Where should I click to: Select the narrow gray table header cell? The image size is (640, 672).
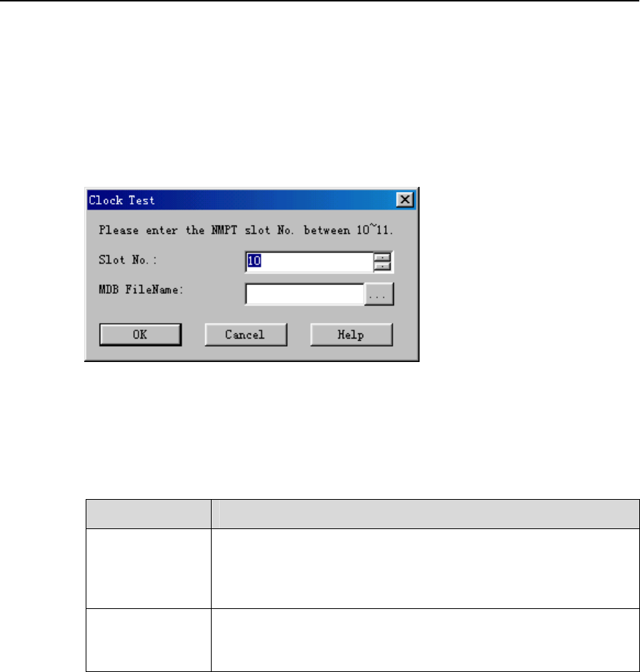149,514
